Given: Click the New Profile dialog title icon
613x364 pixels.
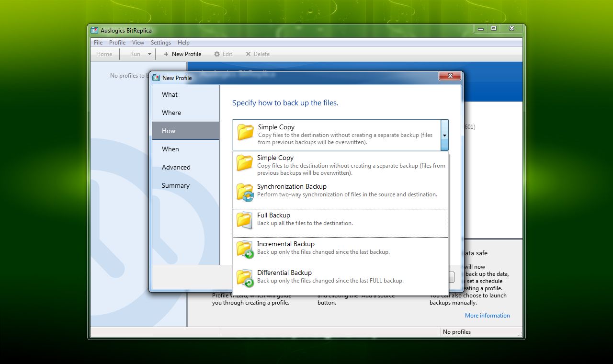Looking at the screenshot, I should tap(156, 78).
